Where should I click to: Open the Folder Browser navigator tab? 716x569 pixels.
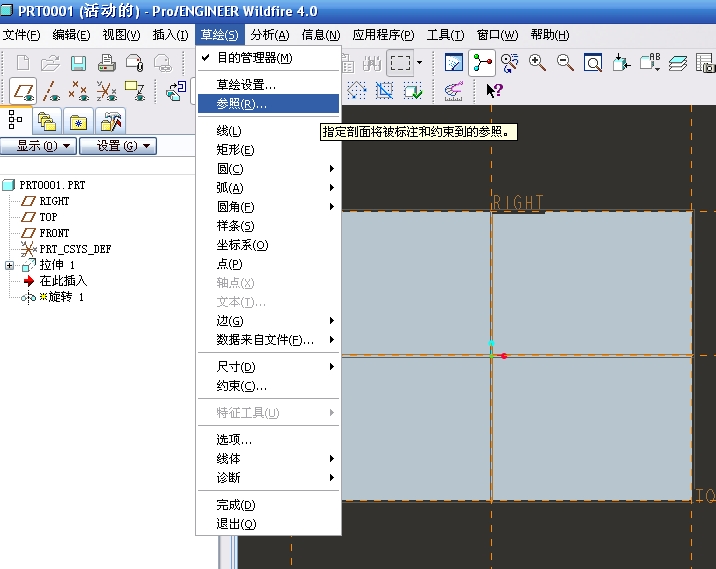(47, 121)
